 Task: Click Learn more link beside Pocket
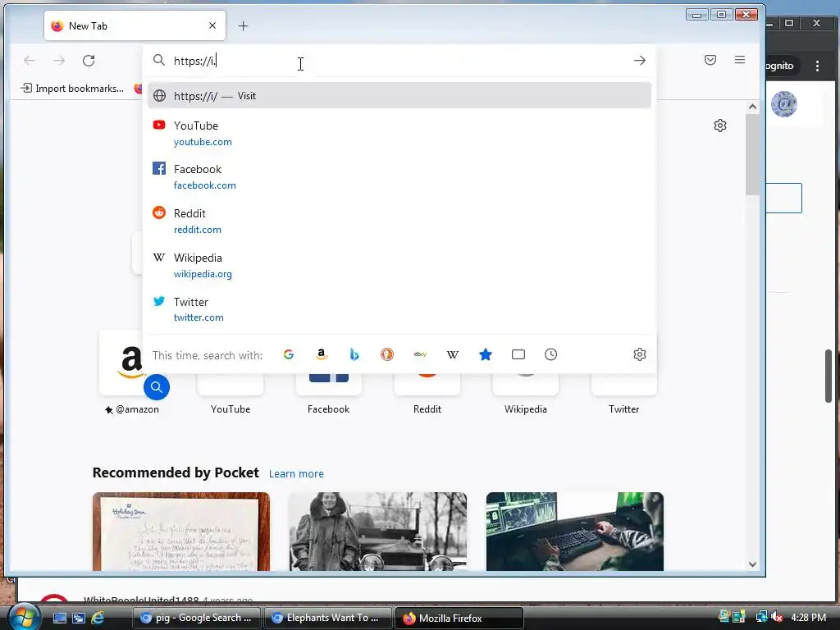(x=296, y=473)
